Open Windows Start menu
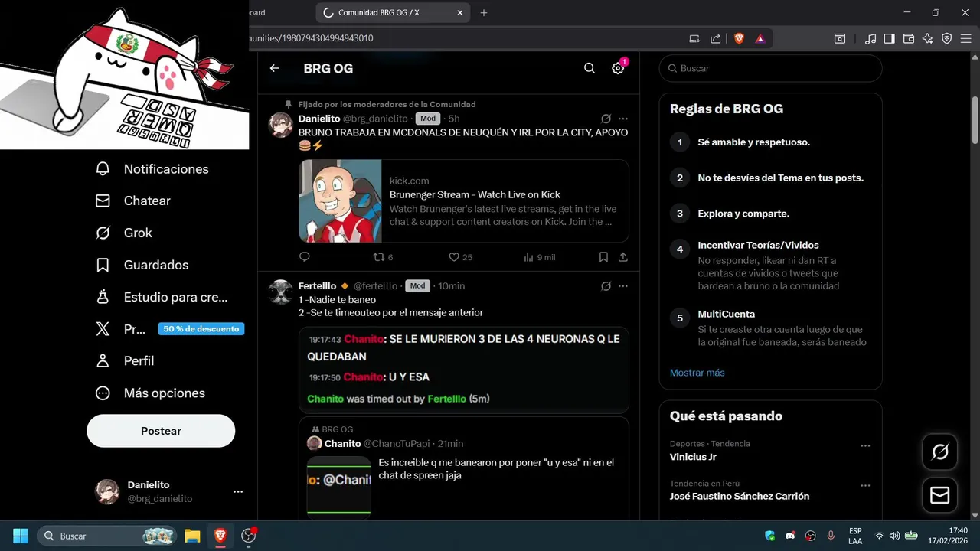Screen dimensions: 980x551 coord(21,536)
